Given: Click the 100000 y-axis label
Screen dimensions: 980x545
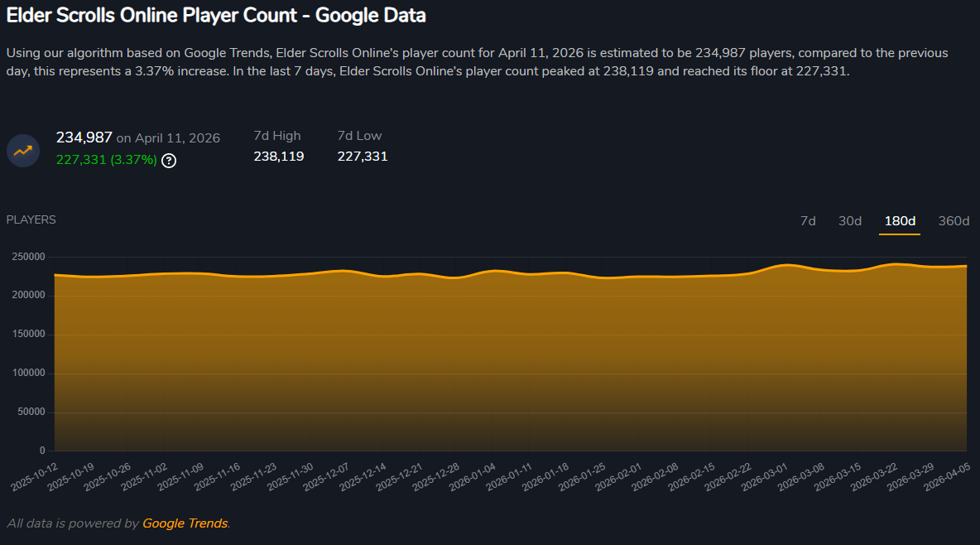Looking at the screenshot, I should (29, 372).
